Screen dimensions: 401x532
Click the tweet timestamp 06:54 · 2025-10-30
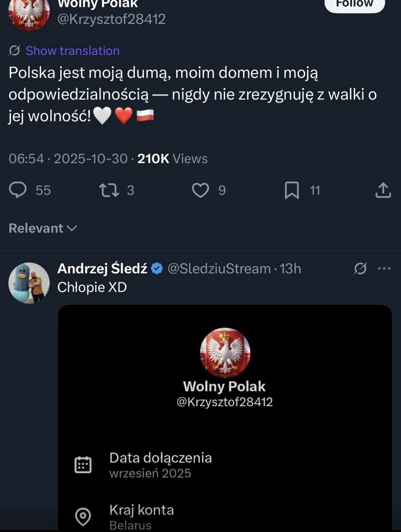(68, 159)
